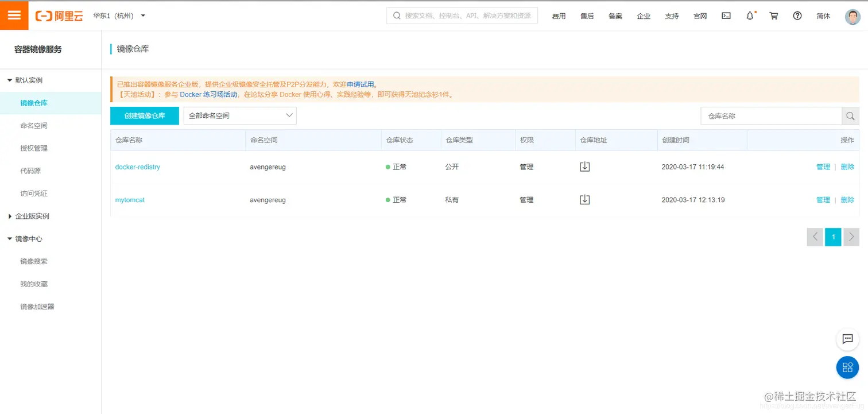
Task: Open help via the question mark icon
Action: (x=797, y=16)
